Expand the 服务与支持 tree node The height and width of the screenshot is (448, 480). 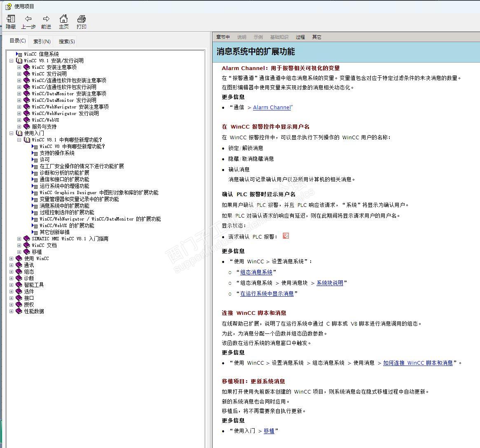(x=19, y=127)
